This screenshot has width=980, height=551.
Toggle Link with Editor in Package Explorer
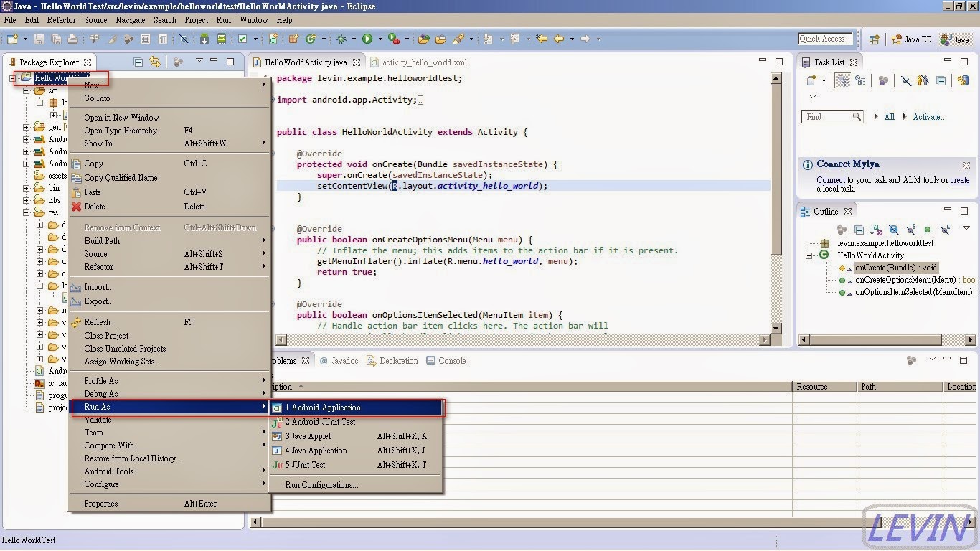155,62
